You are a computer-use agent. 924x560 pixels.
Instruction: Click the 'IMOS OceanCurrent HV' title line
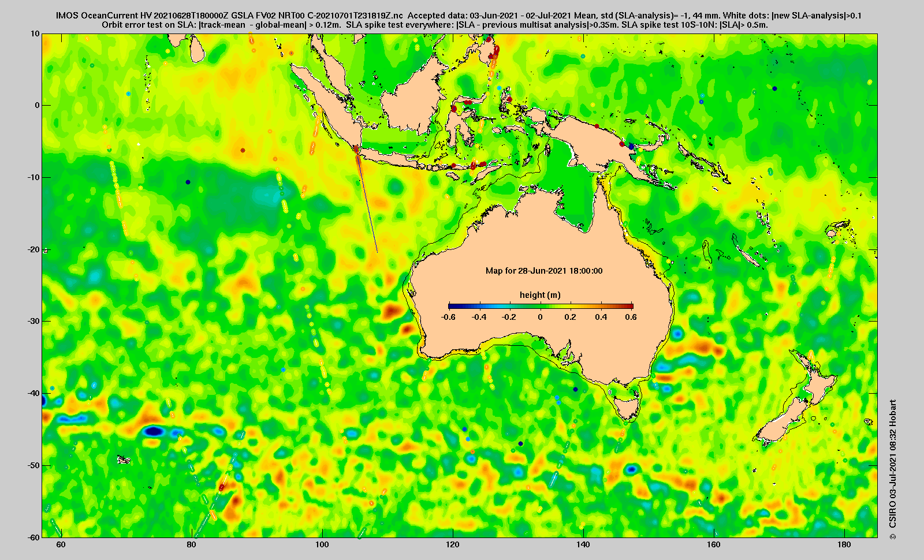coord(459,16)
